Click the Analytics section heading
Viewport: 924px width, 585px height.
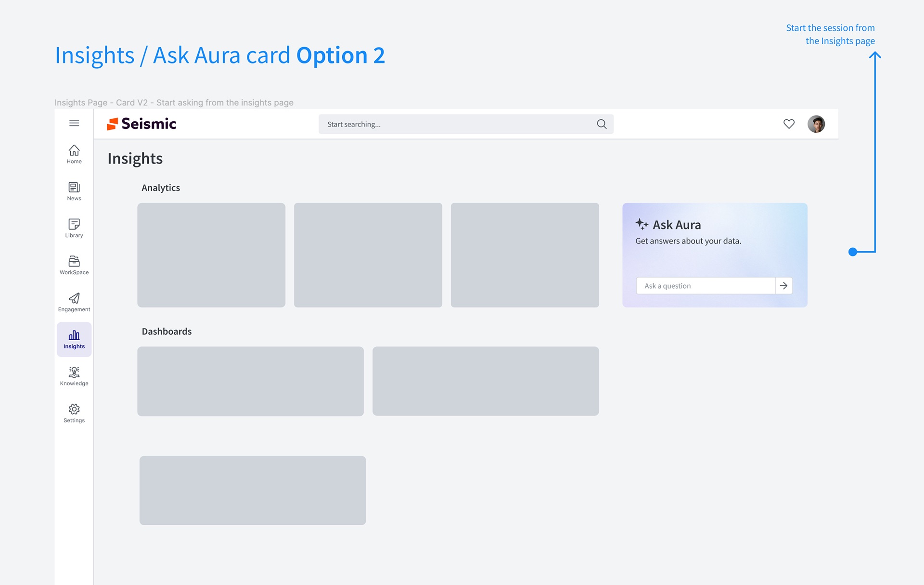161,188
